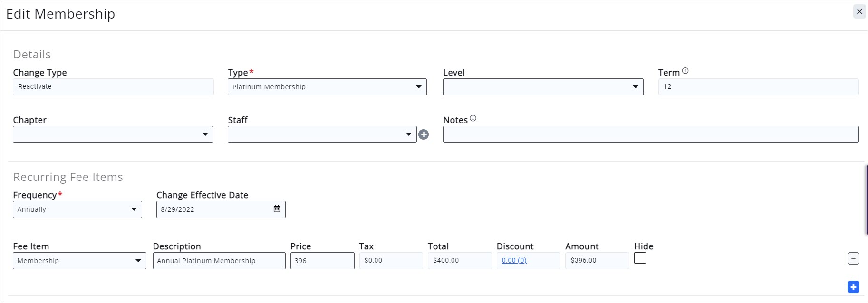Select the Fee Item Membership dropdown
The width and height of the screenshot is (868, 303).
pos(79,261)
